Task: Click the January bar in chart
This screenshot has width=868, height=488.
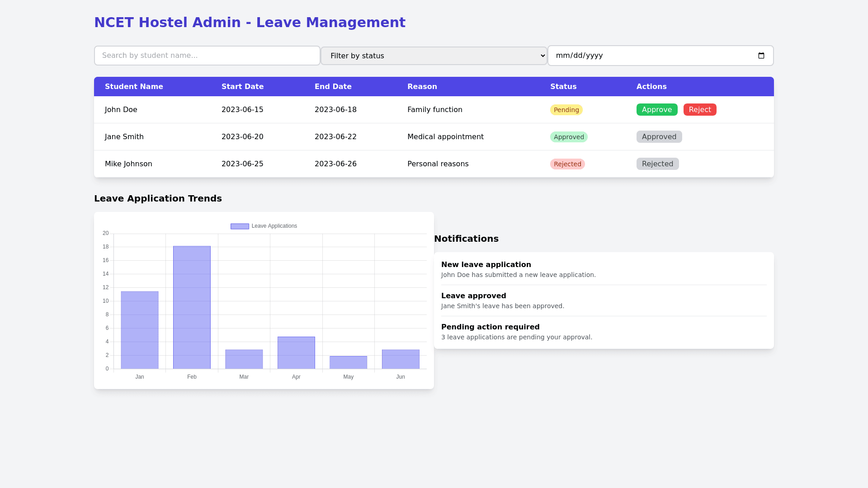Action: tap(140, 330)
